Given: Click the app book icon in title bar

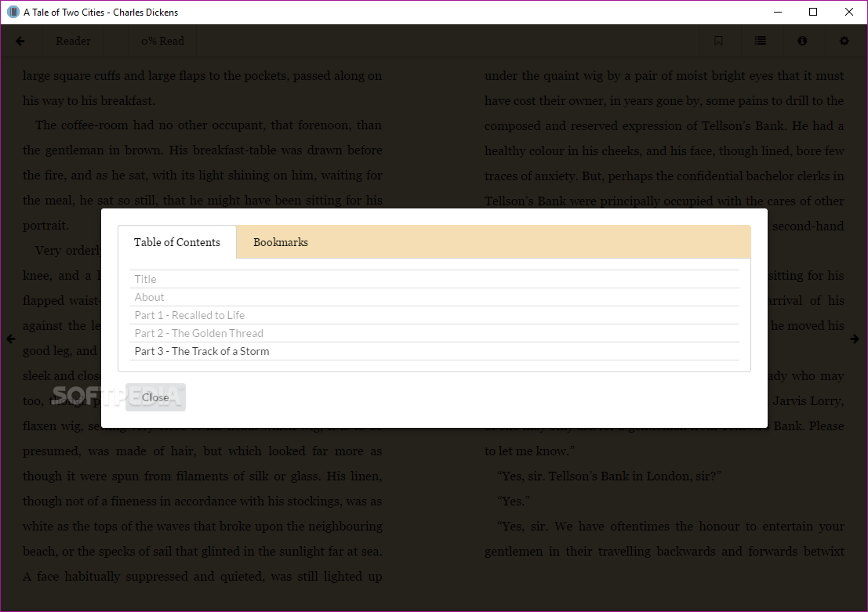Looking at the screenshot, I should 13,13.
